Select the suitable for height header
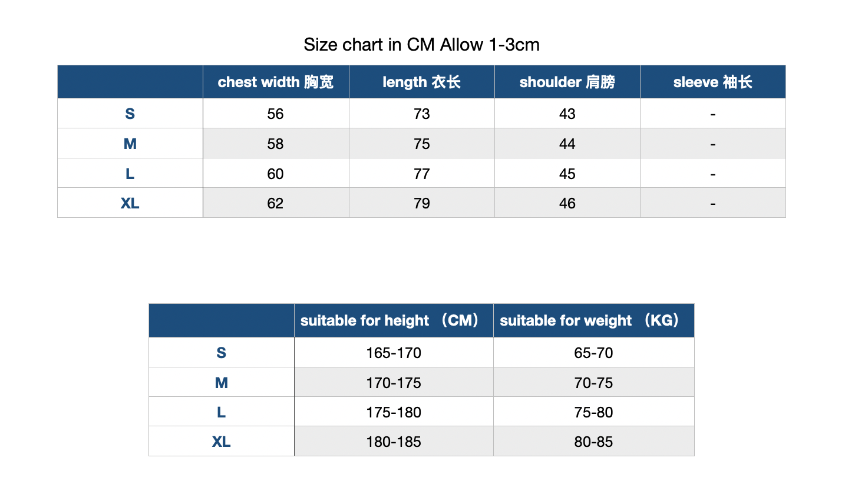 [394, 320]
